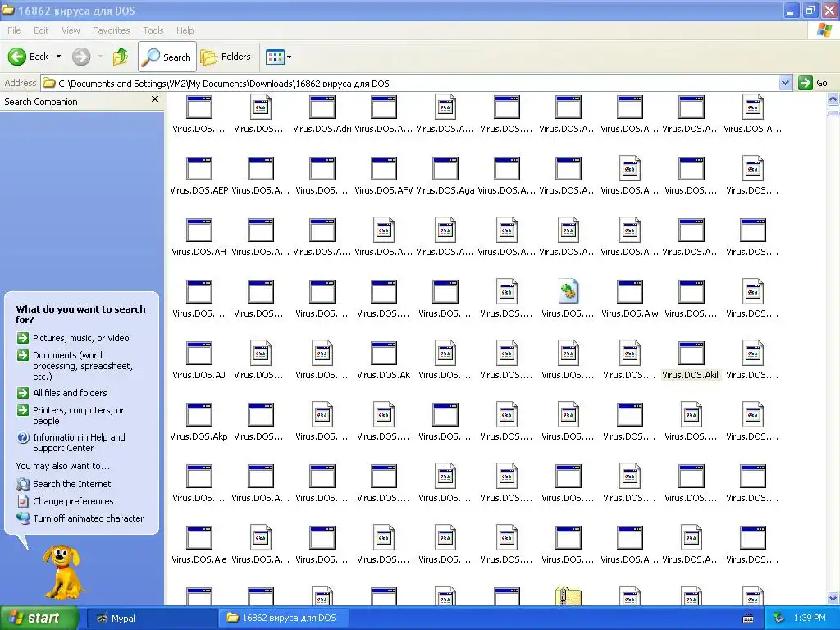Open the Help menu
This screenshot has height=630, width=840.
[x=185, y=30]
